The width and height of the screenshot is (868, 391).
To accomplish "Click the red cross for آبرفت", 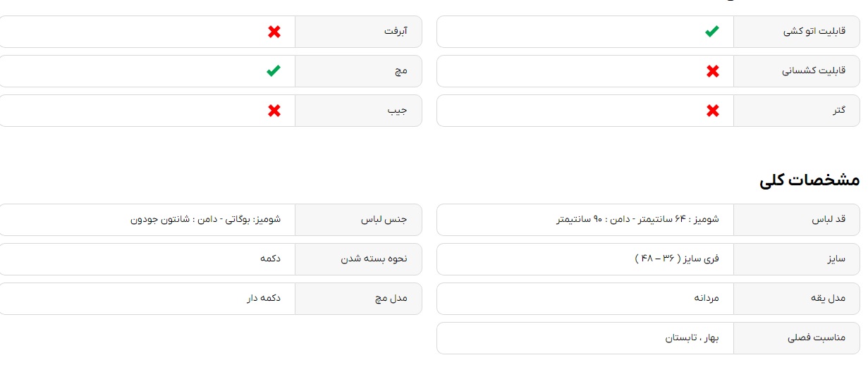I will coord(274,32).
